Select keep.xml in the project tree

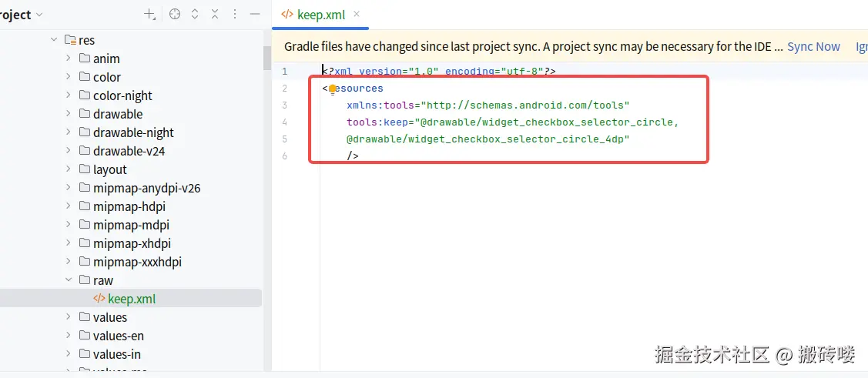[x=131, y=299]
